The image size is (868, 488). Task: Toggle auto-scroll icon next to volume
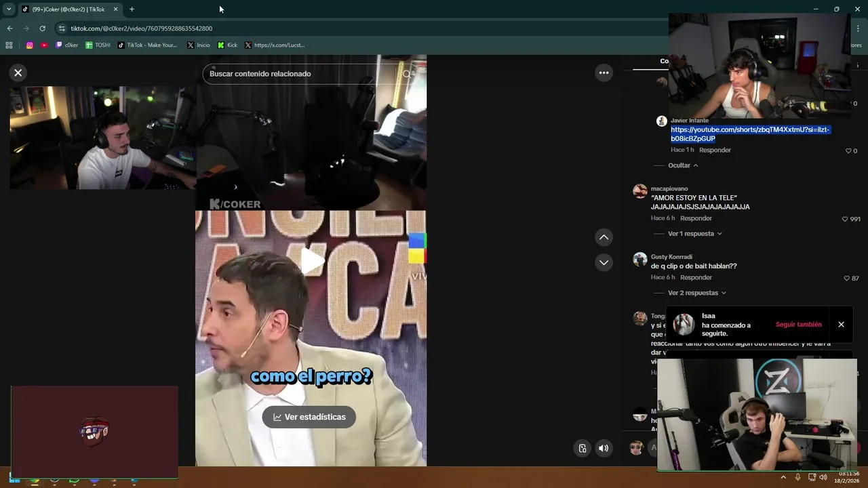582,448
